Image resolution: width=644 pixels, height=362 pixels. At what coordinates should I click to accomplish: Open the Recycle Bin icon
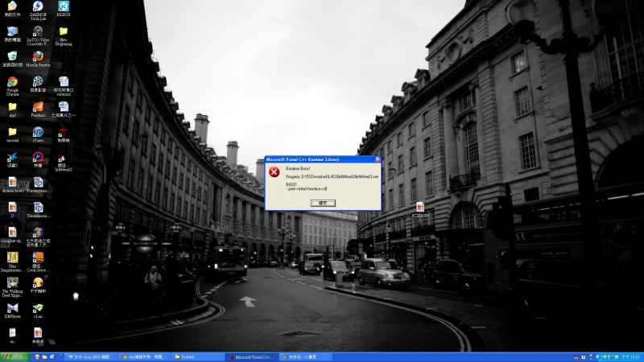(12, 59)
